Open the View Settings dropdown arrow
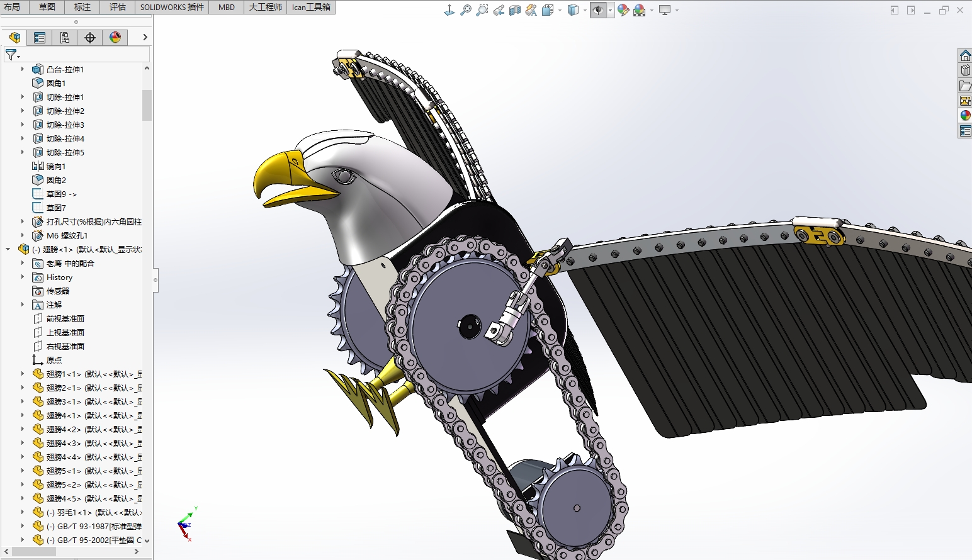The width and height of the screenshot is (972, 560). (677, 11)
